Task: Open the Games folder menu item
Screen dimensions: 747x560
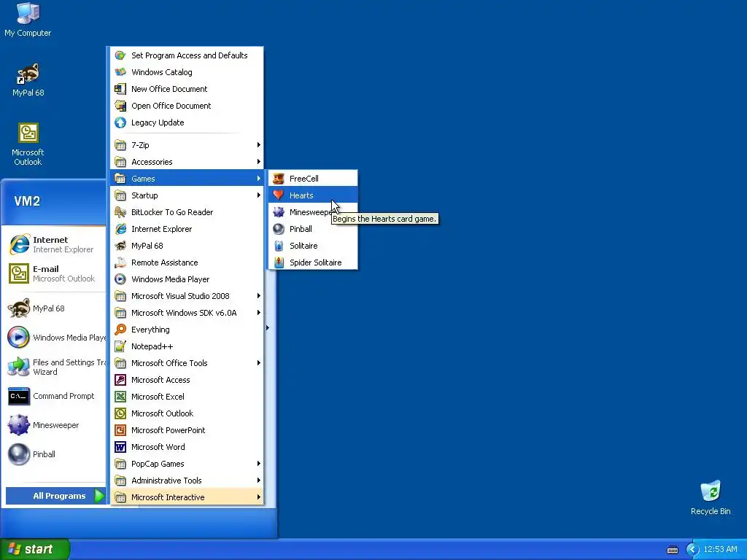Action: coord(187,179)
